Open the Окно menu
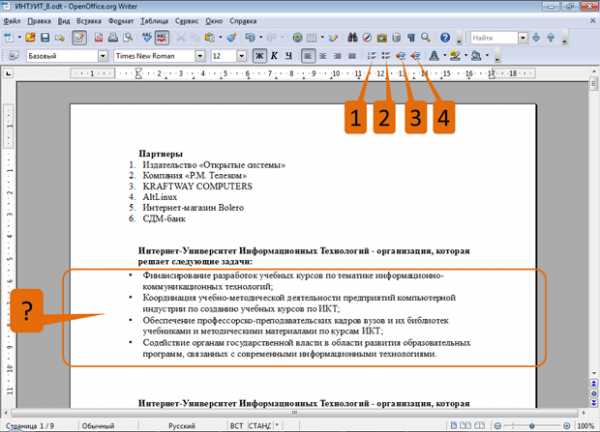Image resolution: width=600 pixels, height=432 pixels. click(x=214, y=21)
